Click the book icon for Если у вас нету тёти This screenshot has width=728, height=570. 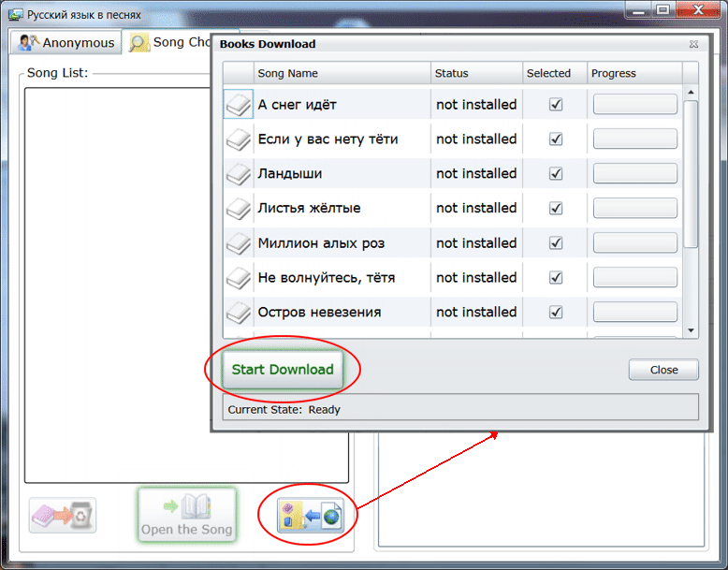(x=239, y=139)
